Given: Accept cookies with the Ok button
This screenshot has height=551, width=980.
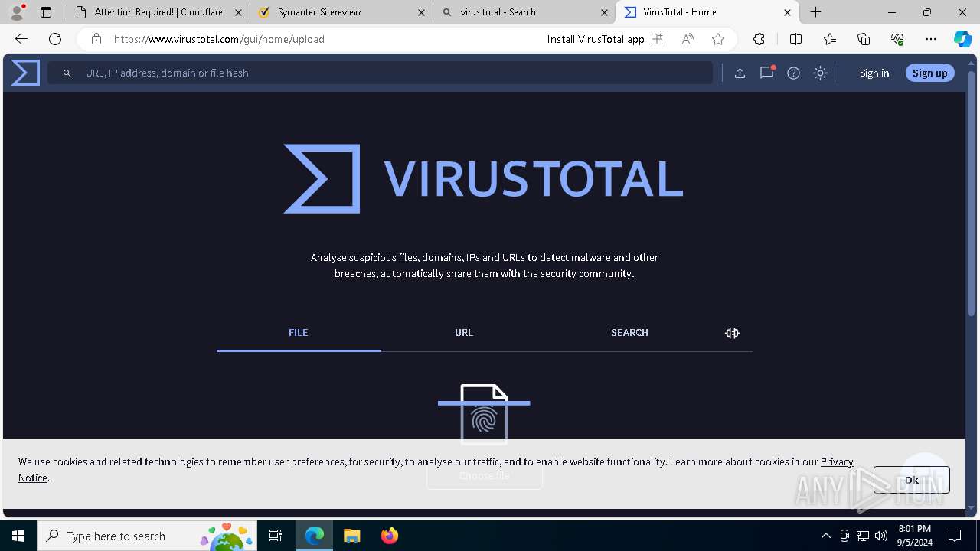Looking at the screenshot, I should click(x=912, y=480).
